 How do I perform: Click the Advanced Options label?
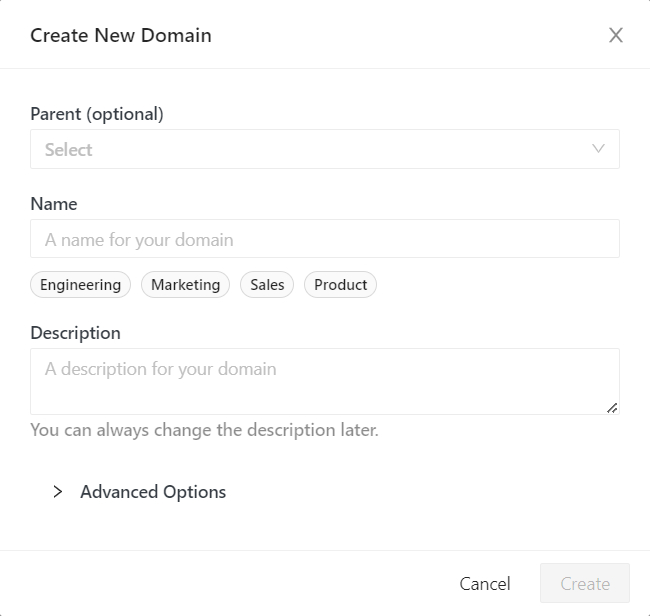click(x=153, y=492)
